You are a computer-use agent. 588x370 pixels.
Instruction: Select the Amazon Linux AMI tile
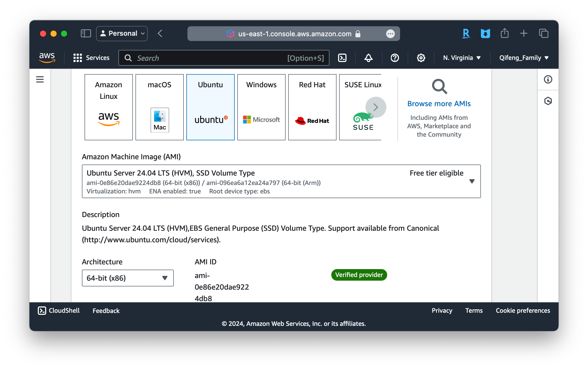(109, 107)
